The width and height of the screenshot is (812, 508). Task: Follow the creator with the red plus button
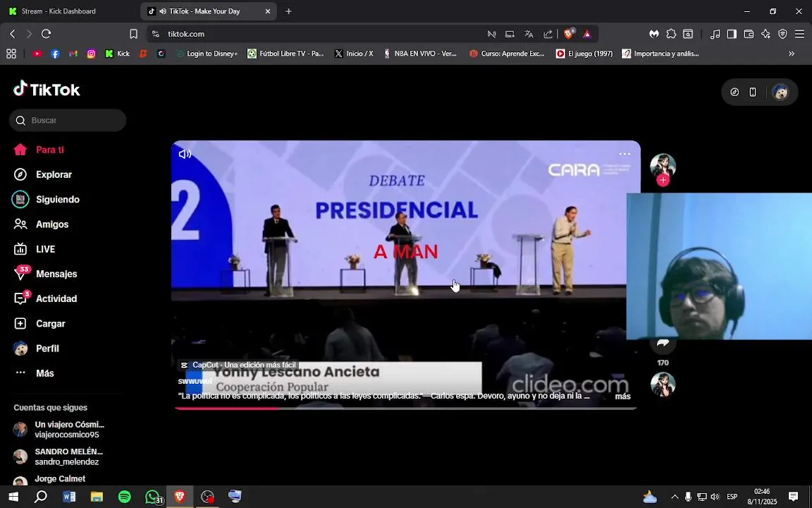(663, 181)
